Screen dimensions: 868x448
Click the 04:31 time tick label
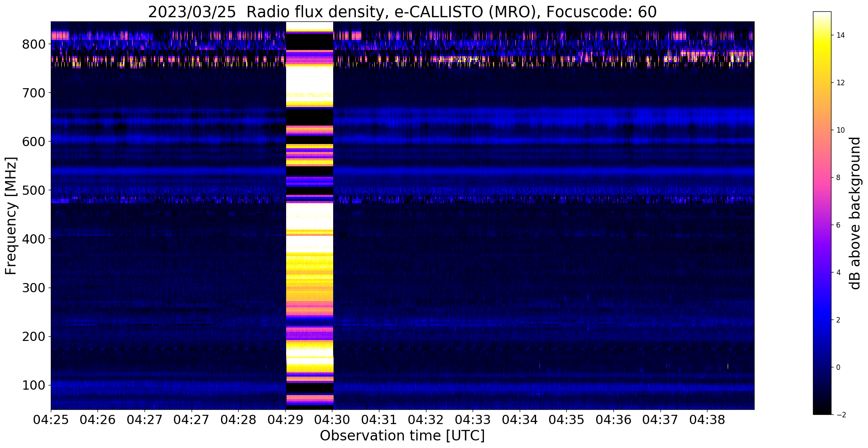point(379,420)
